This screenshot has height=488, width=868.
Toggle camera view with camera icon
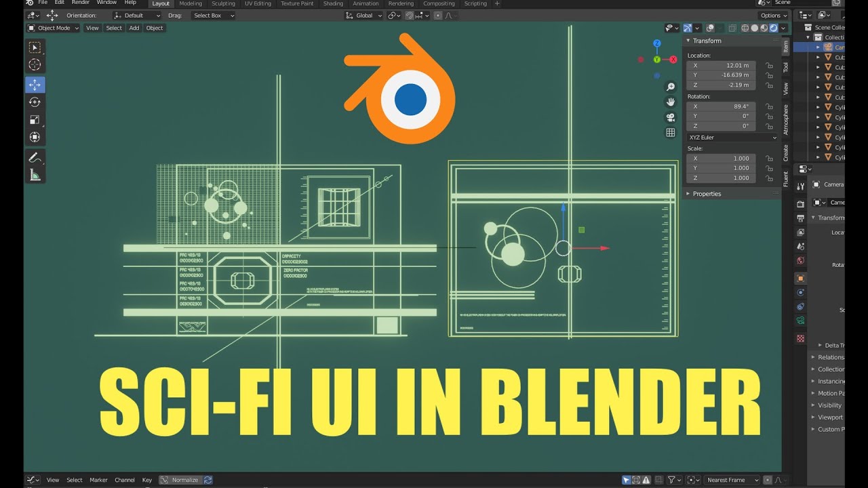[x=671, y=117]
